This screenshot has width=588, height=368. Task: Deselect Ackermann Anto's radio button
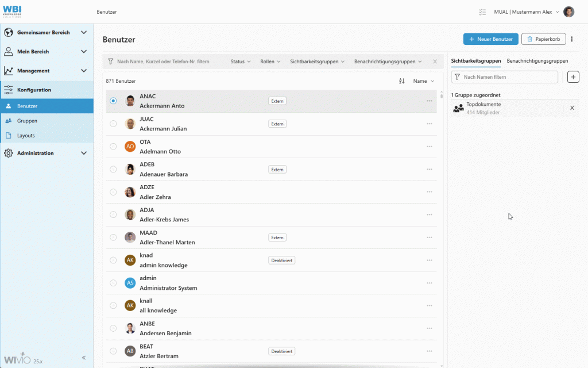pyautogui.click(x=113, y=101)
